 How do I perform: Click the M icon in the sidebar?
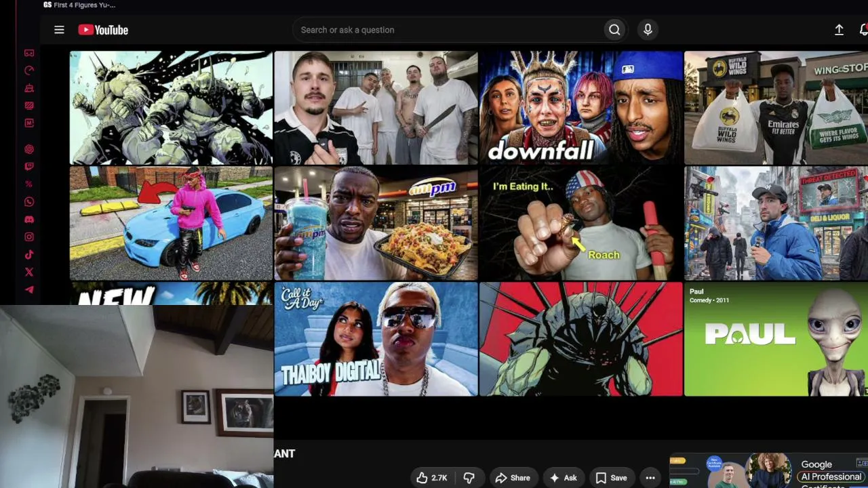(x=29, y=123)
